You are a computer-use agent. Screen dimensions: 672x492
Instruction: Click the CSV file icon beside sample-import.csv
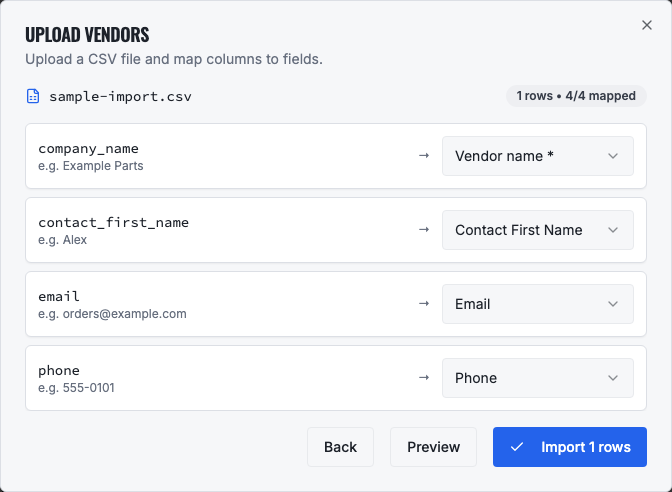click(33, 96)
